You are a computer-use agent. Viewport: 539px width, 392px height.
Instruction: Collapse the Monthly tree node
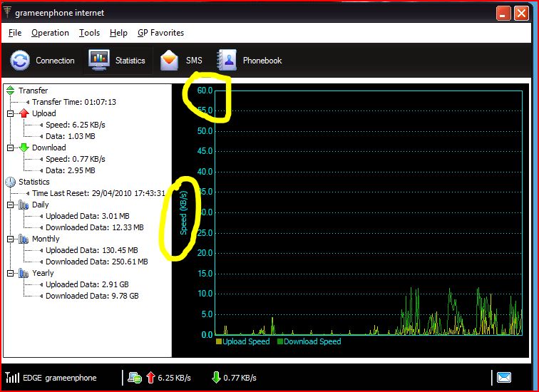[x=10, y=239]
